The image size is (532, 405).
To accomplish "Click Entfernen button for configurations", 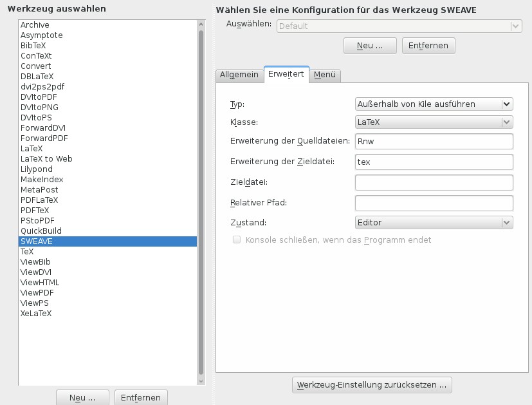I will (x=428, y=46).
